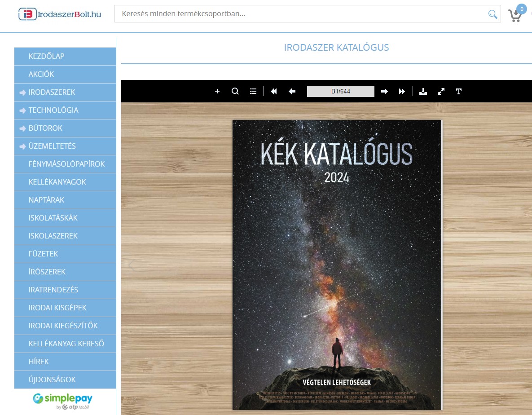Open the ISKOLATÁSKÁK category
The height and width of the screenshot is (415, 532).
65,218
